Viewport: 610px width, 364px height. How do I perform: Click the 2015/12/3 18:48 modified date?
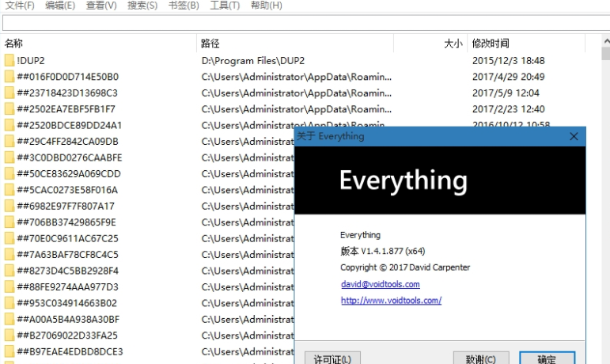click(509, 61)
